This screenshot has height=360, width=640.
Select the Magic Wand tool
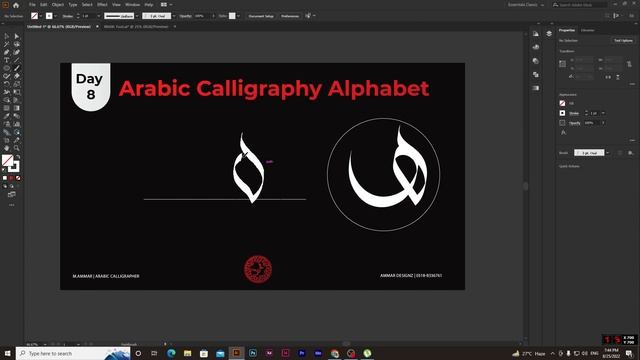pos(7,44)
